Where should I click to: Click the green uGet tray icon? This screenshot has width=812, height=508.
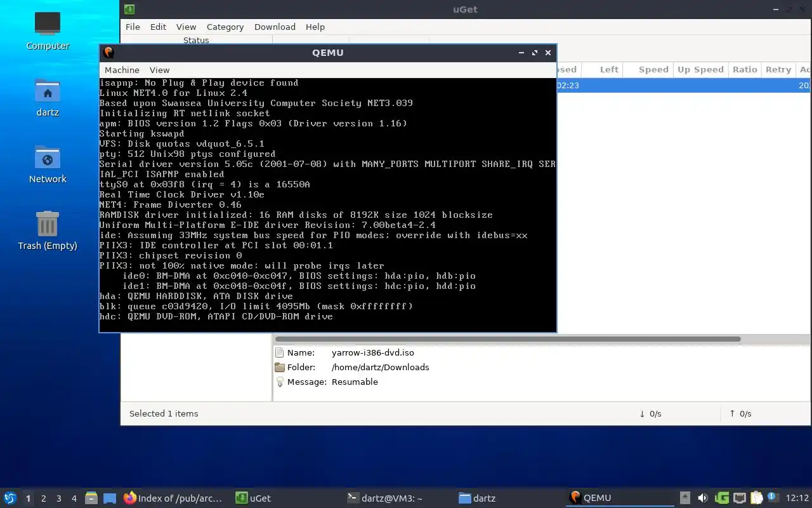[721, 498]
